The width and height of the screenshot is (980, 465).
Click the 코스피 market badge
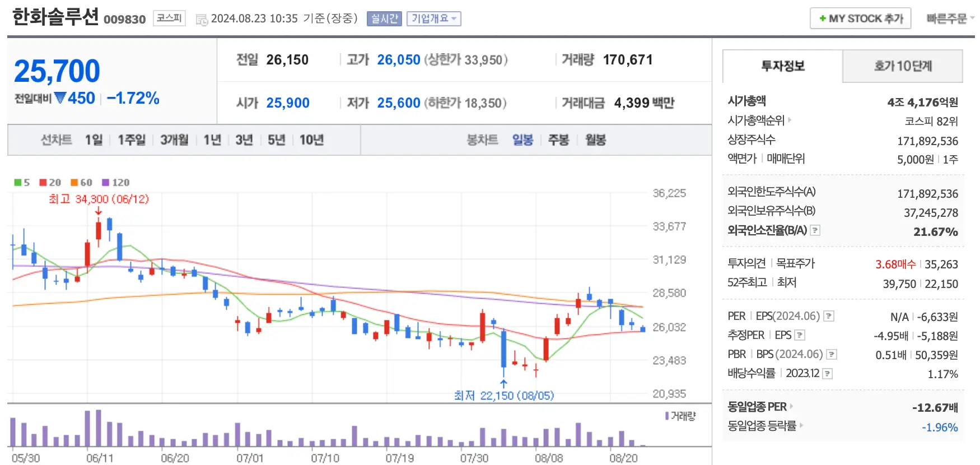[x=169, y=18]
